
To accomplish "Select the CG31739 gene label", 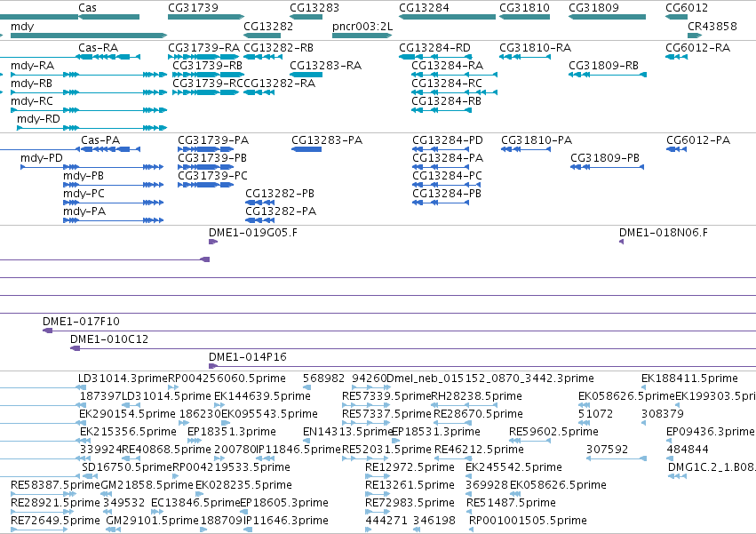I will click(193, 8).
